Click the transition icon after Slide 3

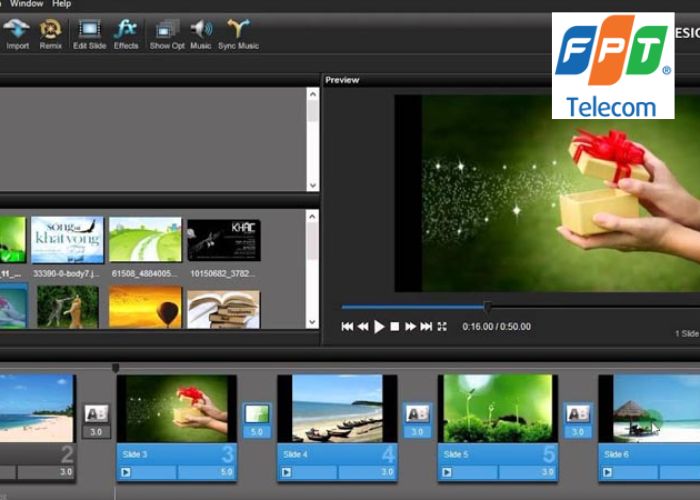tap(257, 413)
